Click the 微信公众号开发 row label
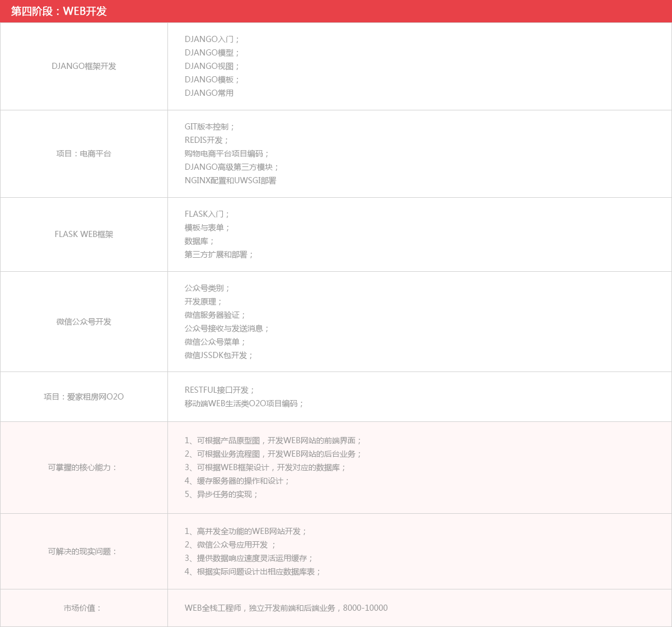Screen dimensions: 672x627 coord(84,322)
